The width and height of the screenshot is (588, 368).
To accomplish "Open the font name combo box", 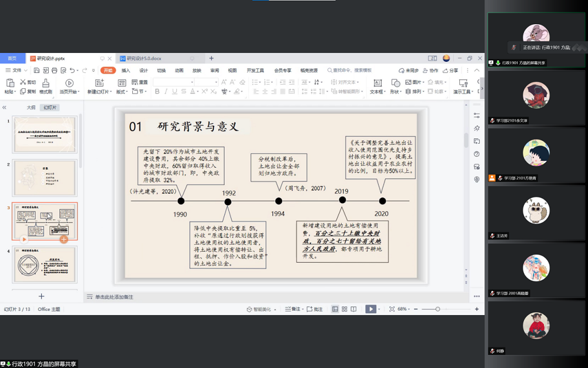I will (x=173, y=82).
